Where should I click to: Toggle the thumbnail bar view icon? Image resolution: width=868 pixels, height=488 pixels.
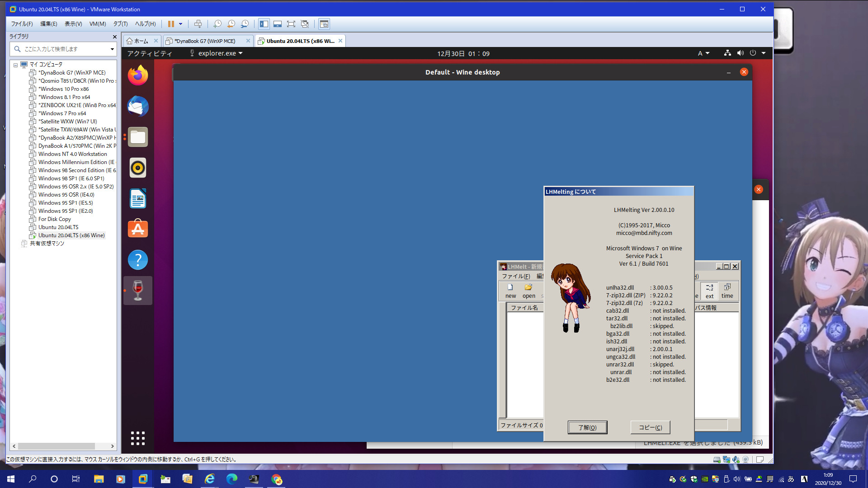(x=278, y=24)
